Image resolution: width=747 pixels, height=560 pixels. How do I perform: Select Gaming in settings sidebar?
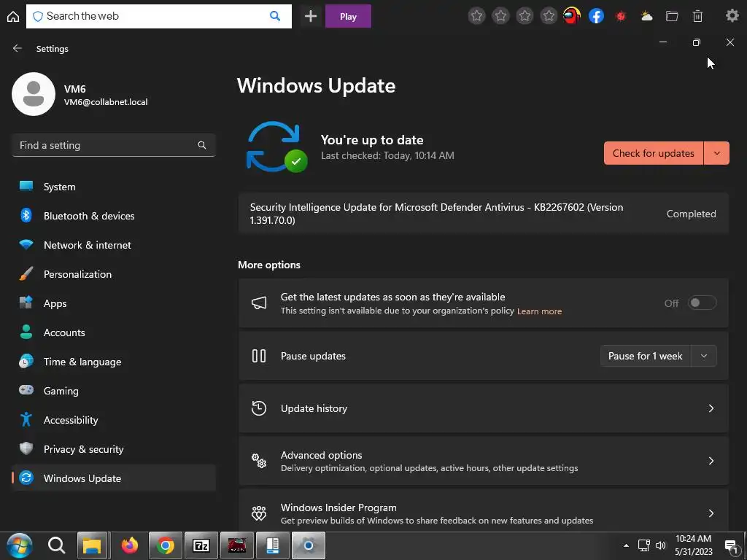(x=113, y=391)
